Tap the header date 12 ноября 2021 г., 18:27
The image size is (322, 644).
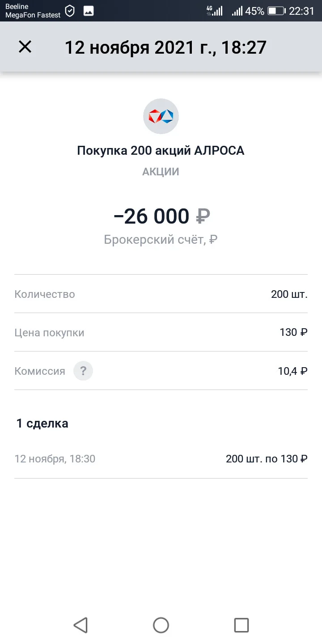tap(165, 47)
